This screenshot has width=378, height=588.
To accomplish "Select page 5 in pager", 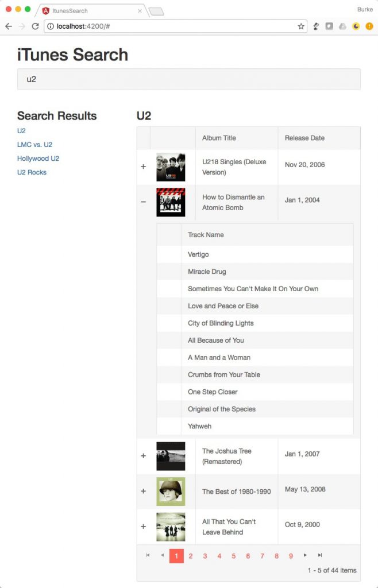I will 234,556.
